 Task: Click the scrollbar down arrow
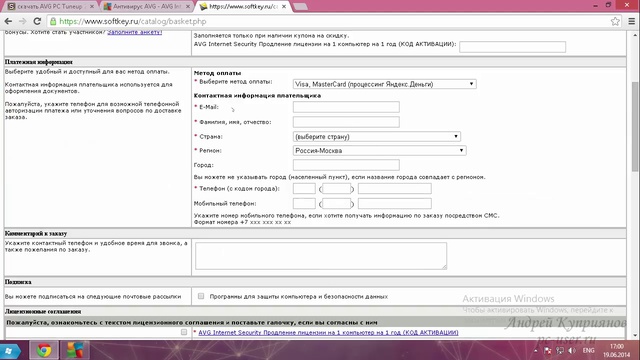[635, 336]
